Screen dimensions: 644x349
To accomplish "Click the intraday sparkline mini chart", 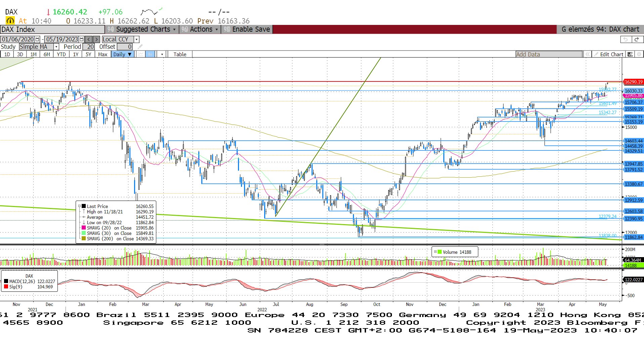I will pyautogui.click(x=151, y=12).
